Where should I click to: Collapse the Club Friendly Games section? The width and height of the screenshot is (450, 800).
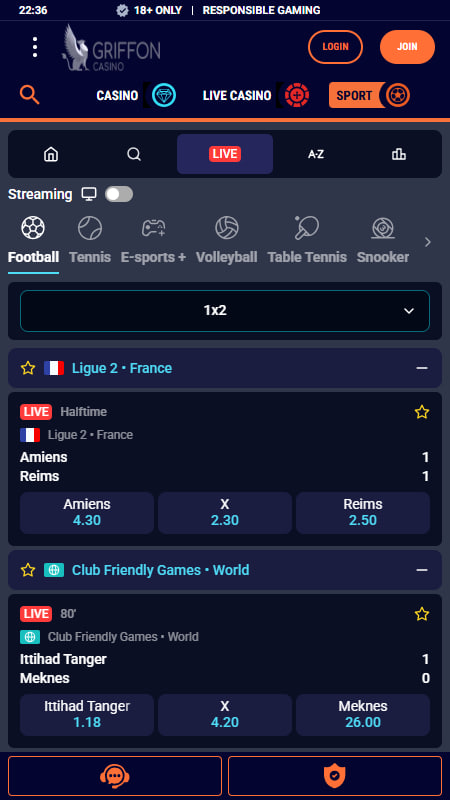point(421,570)
